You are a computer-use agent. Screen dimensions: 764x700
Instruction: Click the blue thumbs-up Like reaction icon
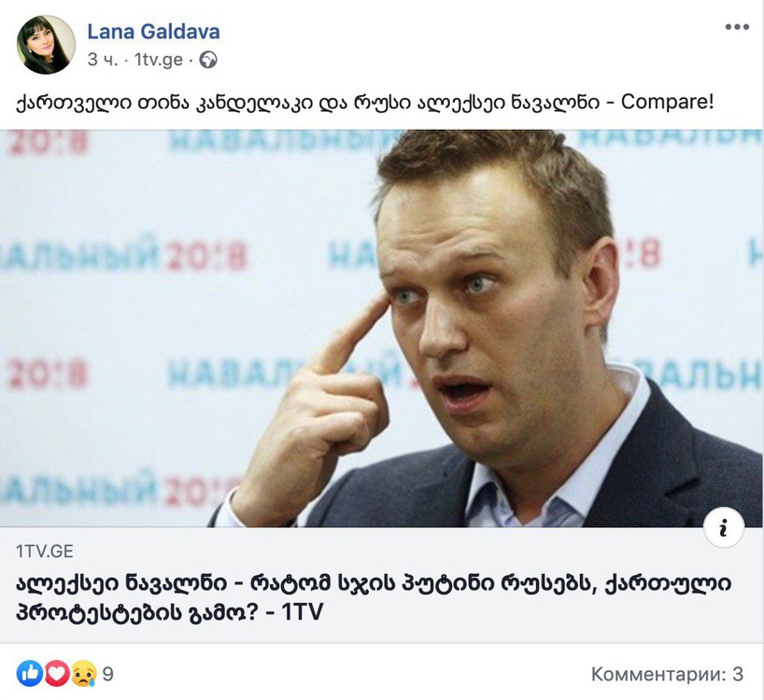30,674
